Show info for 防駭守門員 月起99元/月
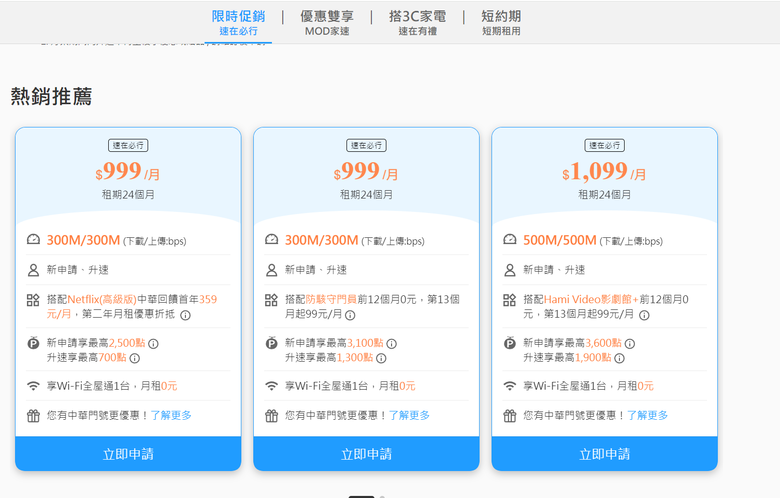780x498 pixels. (350, 315)
